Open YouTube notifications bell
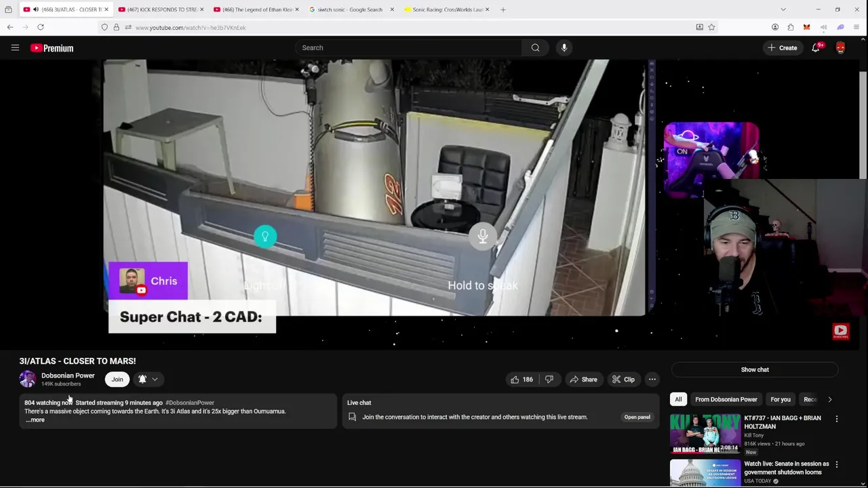The image size is (868, 488). pos(816,47)
